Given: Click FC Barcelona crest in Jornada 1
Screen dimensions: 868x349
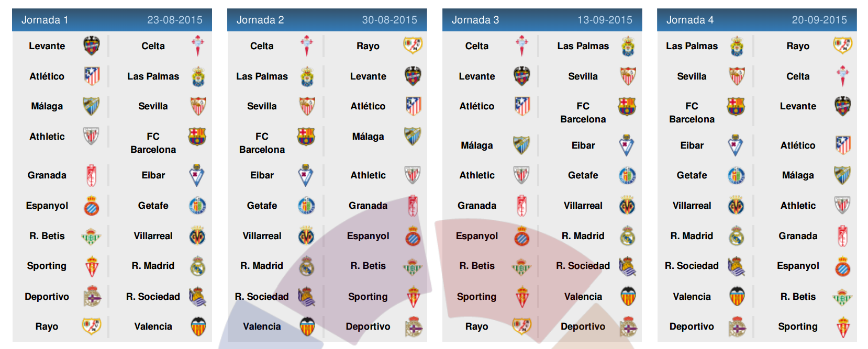Looking at the screenshot, I should click(x=197, y=137).
